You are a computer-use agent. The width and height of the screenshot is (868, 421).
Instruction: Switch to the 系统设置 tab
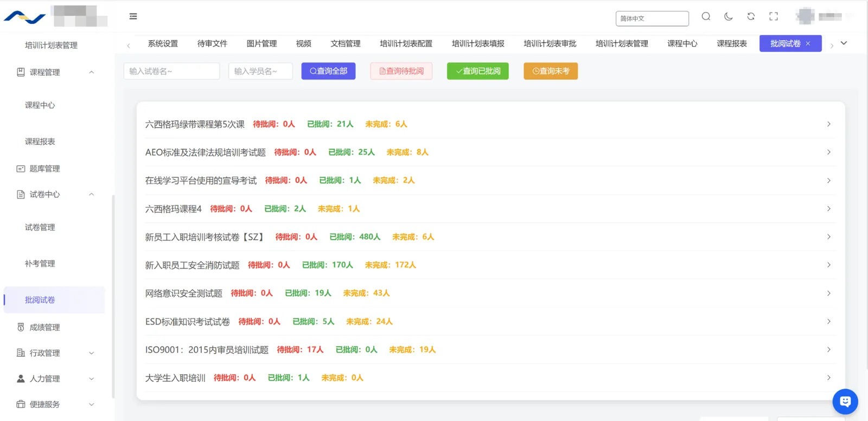click(163, 43)
